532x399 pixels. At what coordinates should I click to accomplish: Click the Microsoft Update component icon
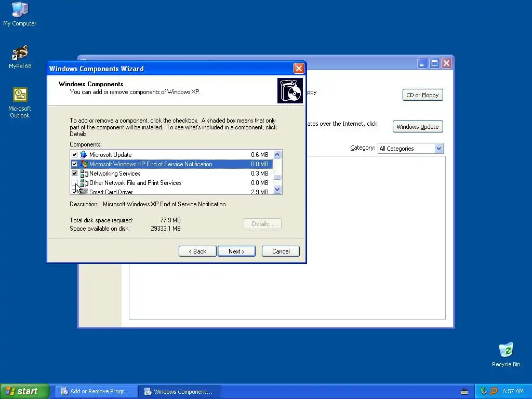click(84, 155)
